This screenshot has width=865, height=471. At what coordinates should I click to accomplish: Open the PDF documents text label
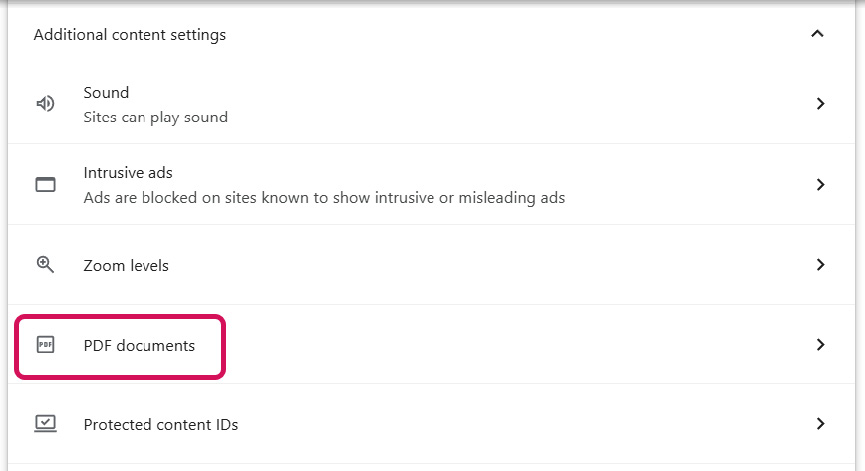(139, 345)
